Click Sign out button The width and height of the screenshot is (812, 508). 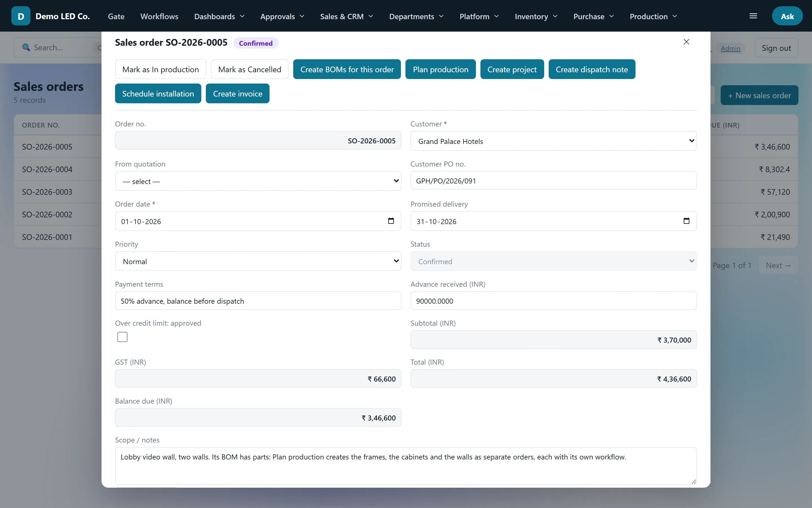[776, 48]
